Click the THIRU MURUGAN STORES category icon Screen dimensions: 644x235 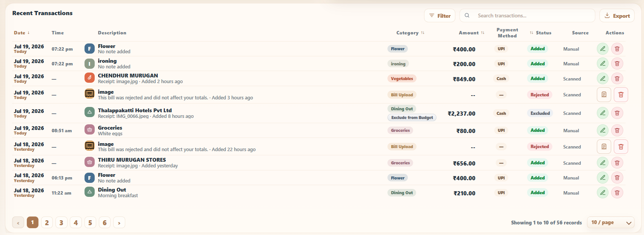[89, 162]
